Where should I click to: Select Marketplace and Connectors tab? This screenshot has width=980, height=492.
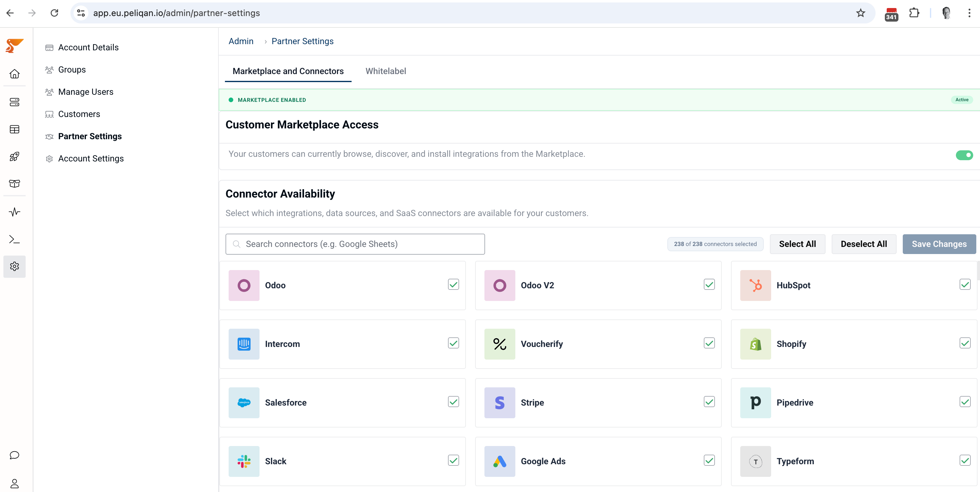click(288, 71)
